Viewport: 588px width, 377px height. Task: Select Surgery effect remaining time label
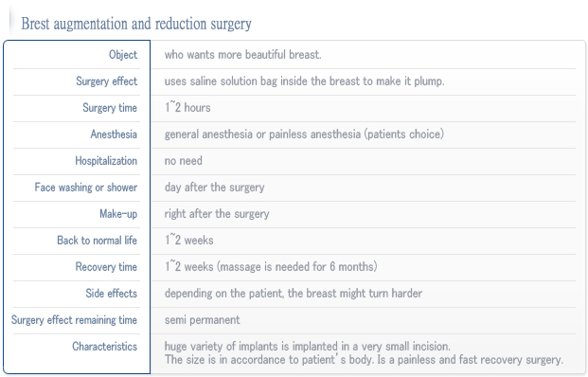click(x=74, y=320)
